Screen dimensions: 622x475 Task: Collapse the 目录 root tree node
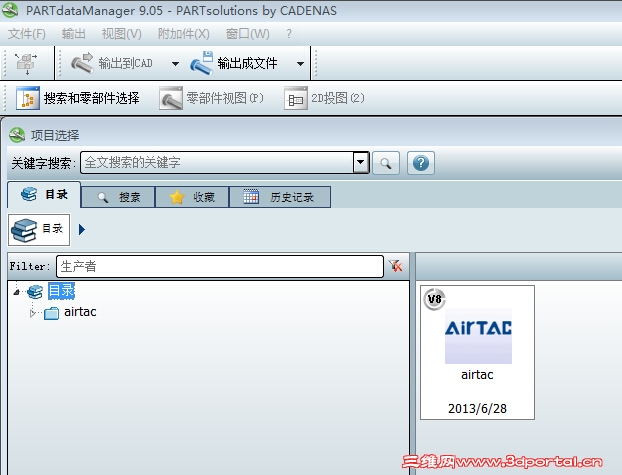click(16, 292)
